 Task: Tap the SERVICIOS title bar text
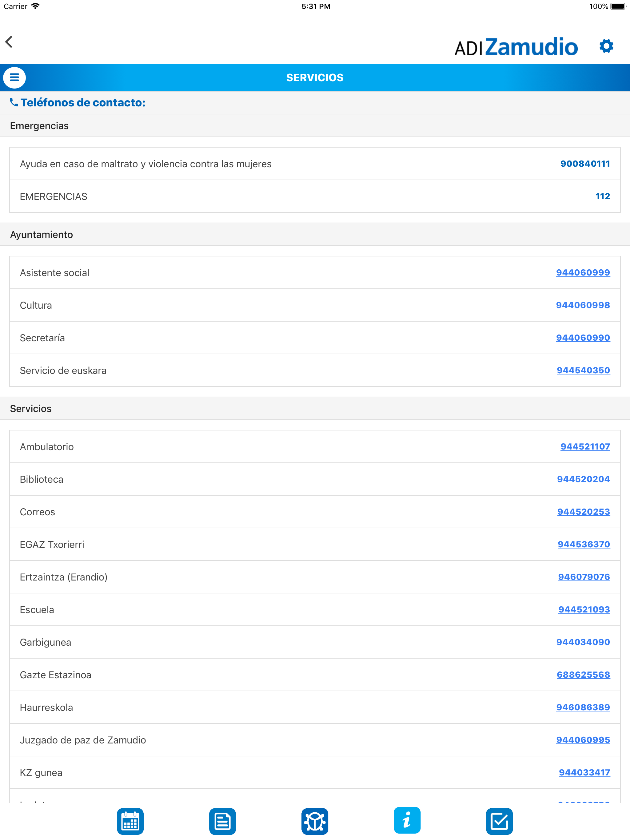coord(315,77)
